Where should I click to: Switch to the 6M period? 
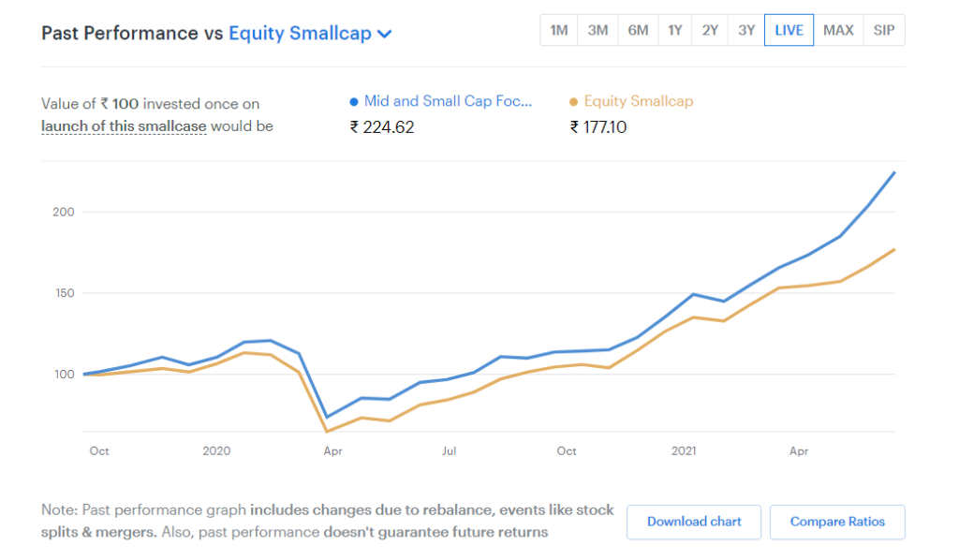pyautogui.click(x=638, y=30)
